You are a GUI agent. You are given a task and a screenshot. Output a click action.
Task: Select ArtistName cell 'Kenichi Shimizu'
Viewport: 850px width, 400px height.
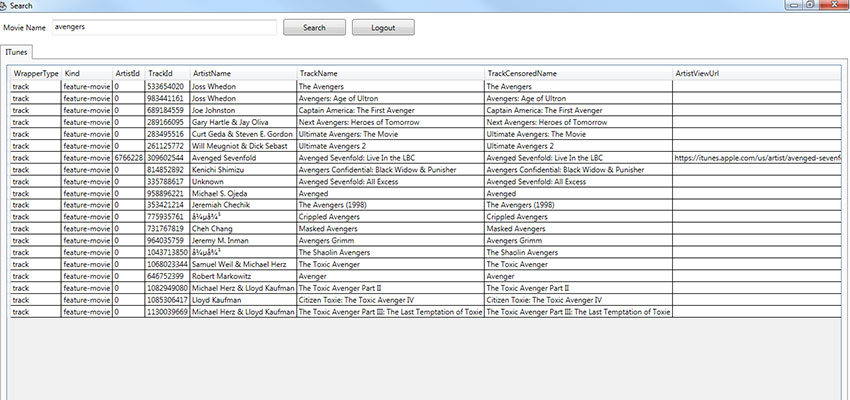tap(243, 170)
